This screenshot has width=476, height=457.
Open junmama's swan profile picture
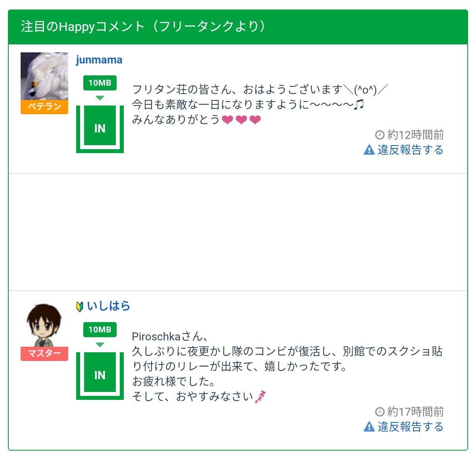44,76
